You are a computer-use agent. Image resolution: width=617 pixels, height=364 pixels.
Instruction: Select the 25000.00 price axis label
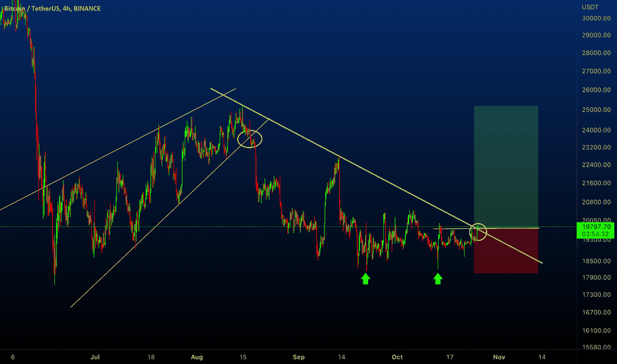[x=596, y=109]
